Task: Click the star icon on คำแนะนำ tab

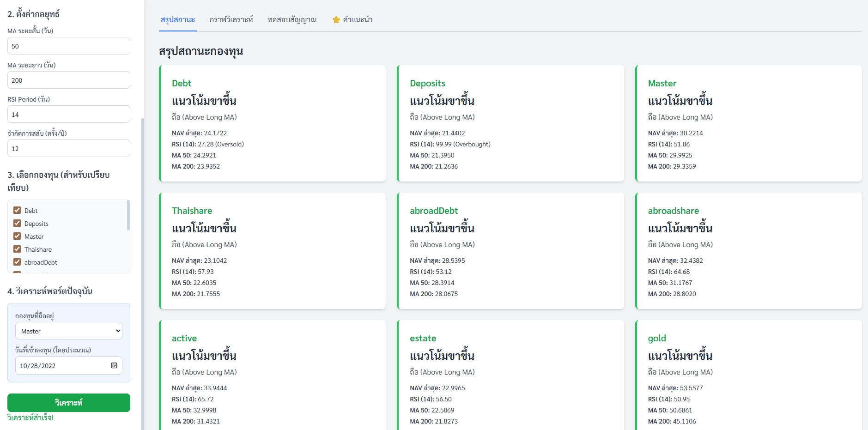Action: (x=336, y=20)
